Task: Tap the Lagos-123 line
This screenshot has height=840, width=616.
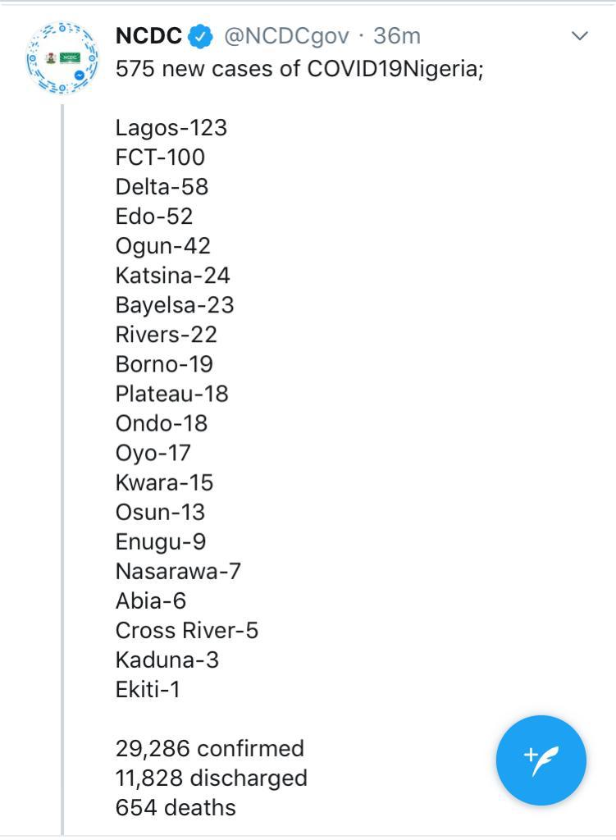Action: click(171, 128)
